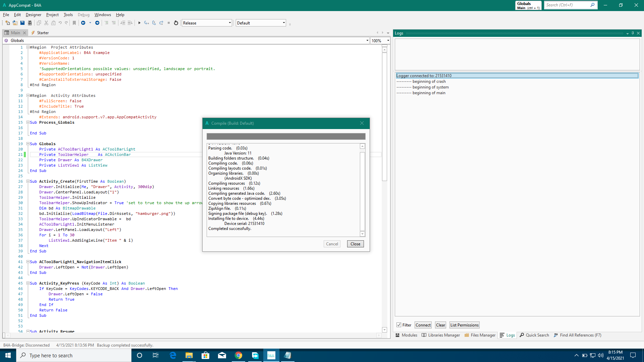Open the Designer menu

coord(33,15)
